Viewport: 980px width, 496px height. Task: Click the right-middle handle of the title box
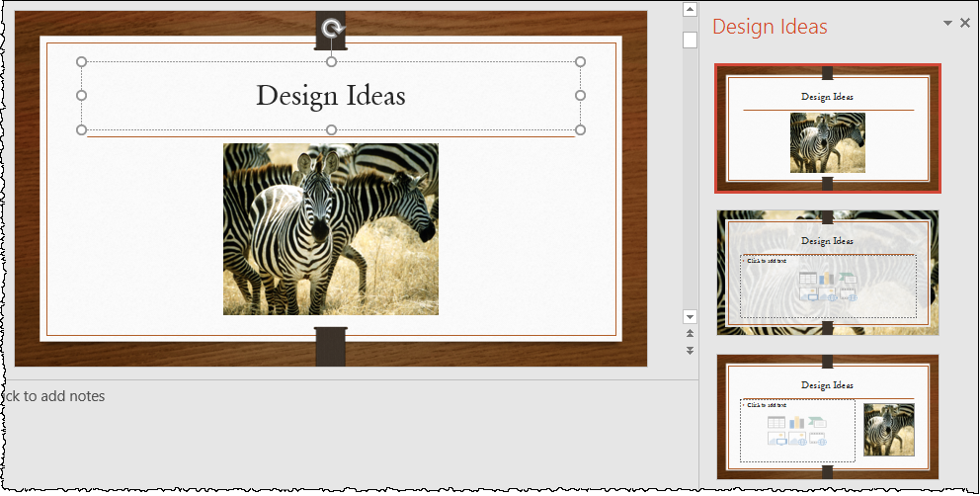point(580,95)
